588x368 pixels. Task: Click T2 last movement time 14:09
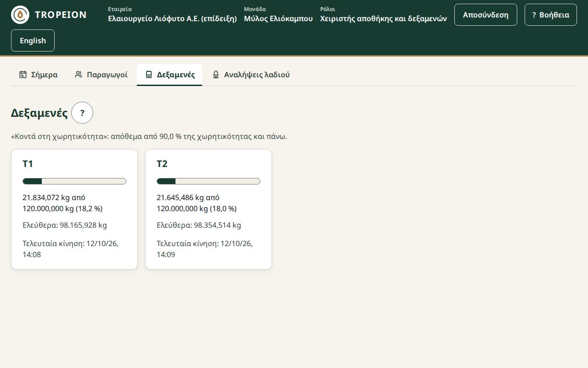point(166,254)
